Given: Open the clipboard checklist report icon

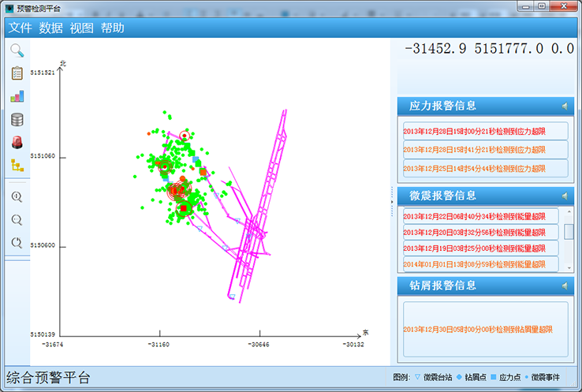Looking at the screenshot, I should [x=17, y=73].
